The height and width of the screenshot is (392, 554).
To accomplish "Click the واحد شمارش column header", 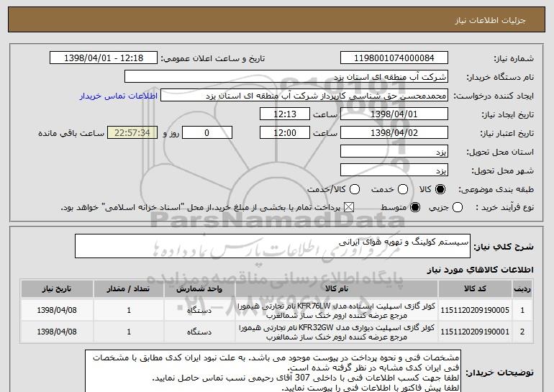I will click(199, 289).
